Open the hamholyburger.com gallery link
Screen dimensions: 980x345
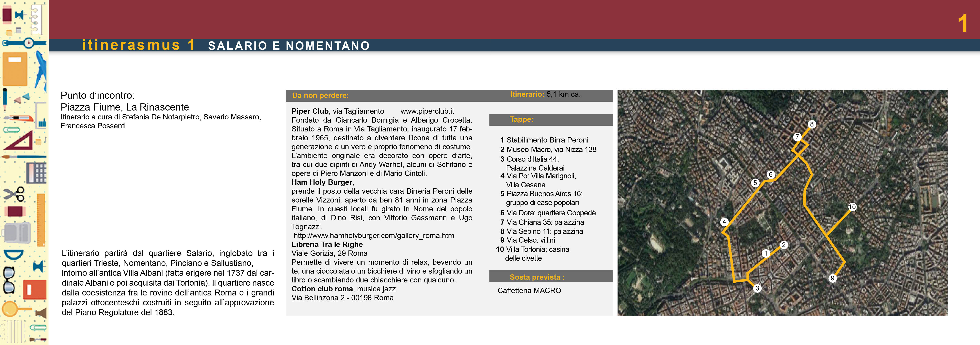374,236
